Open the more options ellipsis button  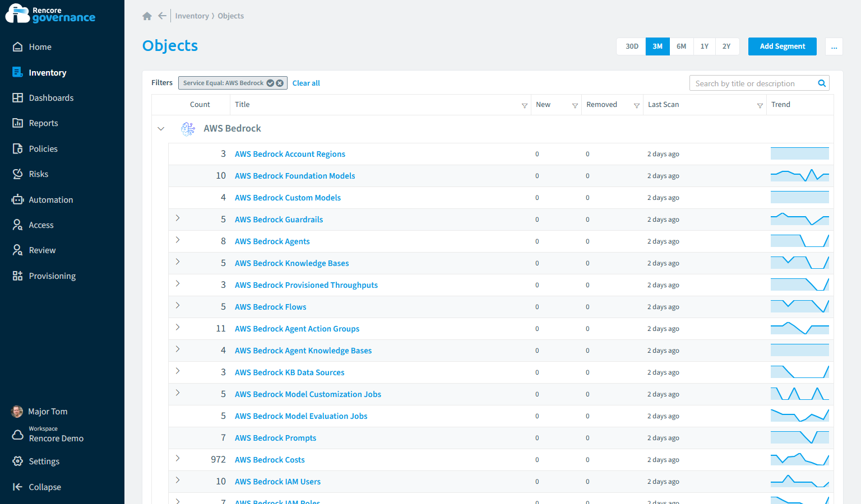[834, 46]
